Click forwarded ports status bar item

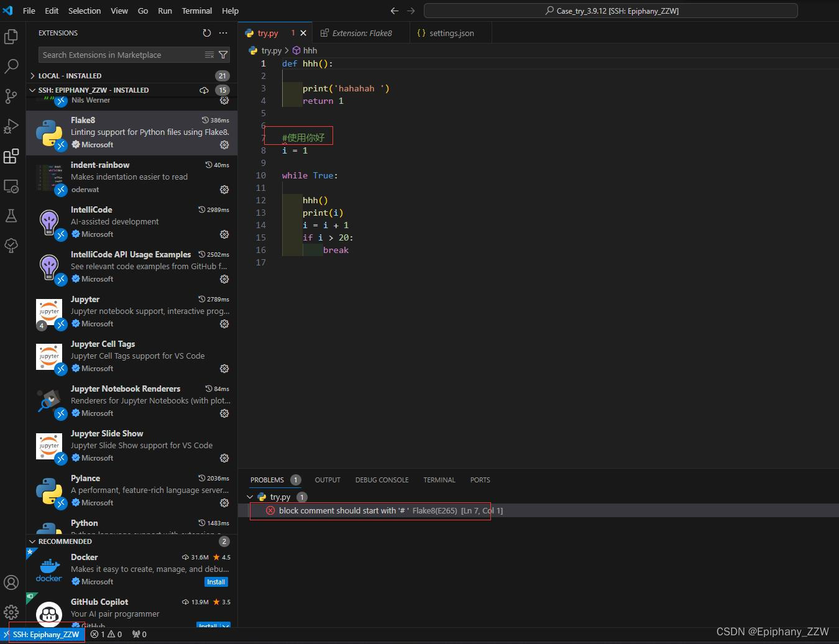(139, 634)
